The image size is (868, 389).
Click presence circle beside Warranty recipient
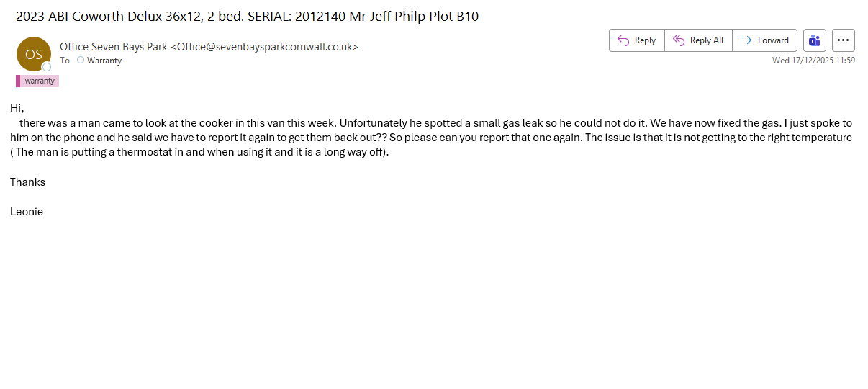81,61
